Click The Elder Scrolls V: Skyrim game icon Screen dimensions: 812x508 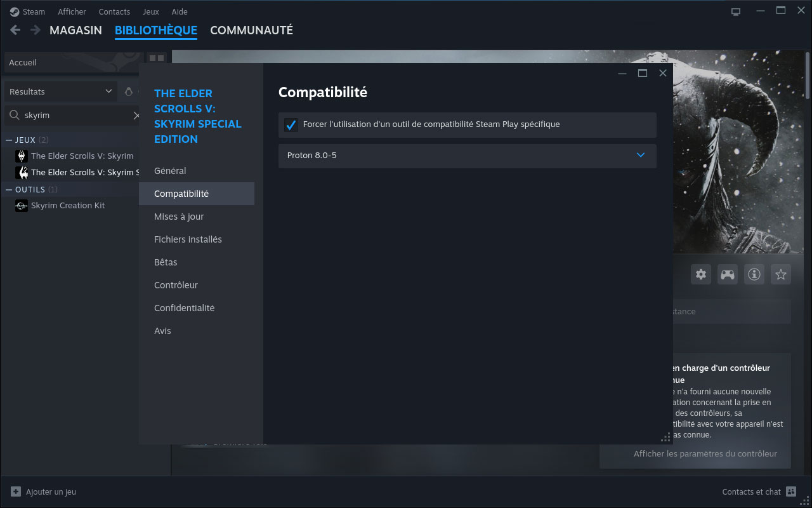[22, 156]
